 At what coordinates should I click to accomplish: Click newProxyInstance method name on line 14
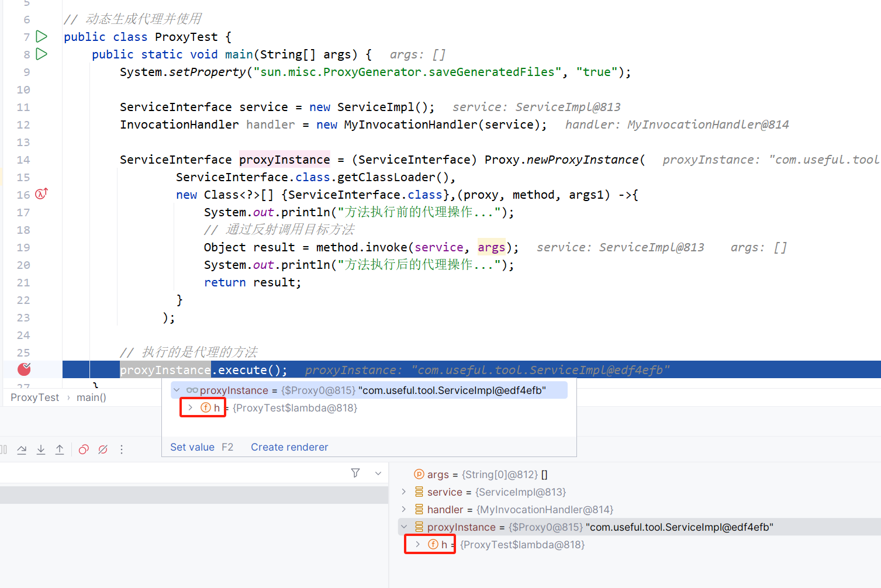click(582, 160)
